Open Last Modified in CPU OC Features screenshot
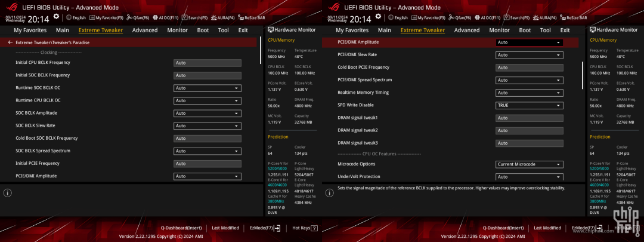Image resolution: width=644 pixels, height=242 pixels. (547, 228)
